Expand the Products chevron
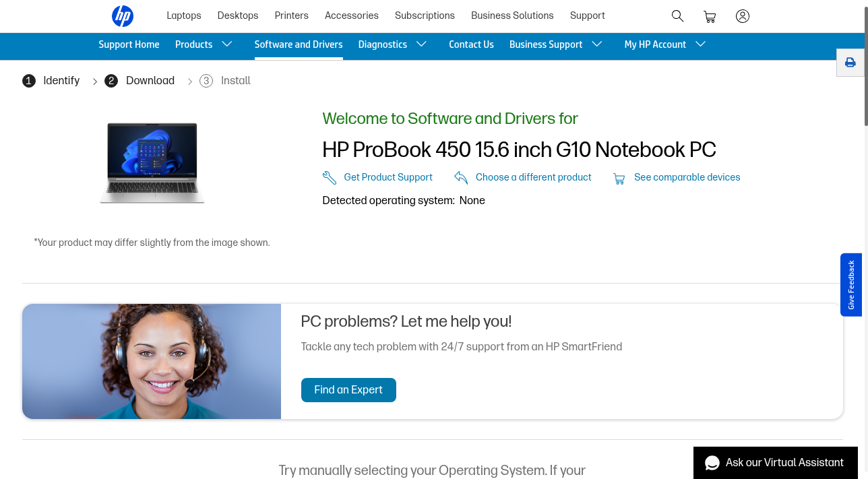 (227, 44)
